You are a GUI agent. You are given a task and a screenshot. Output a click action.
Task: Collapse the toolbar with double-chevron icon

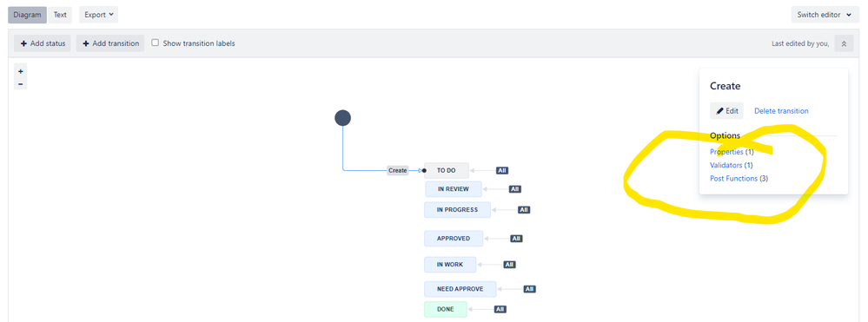(844, 43)
